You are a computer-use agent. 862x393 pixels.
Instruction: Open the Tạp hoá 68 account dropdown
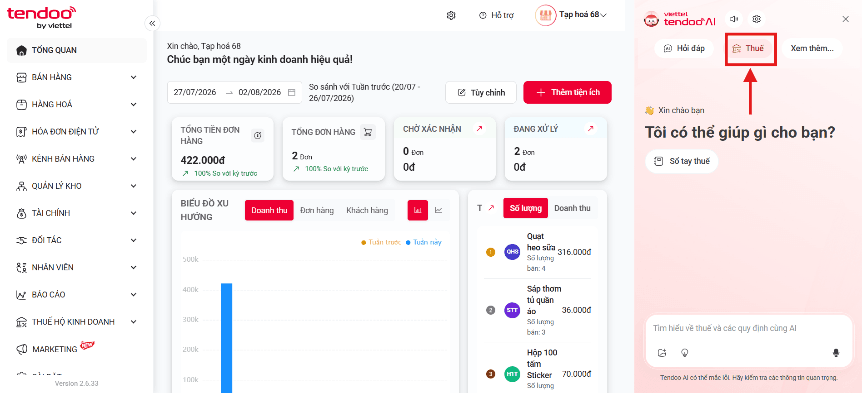(x=571, y=15)
